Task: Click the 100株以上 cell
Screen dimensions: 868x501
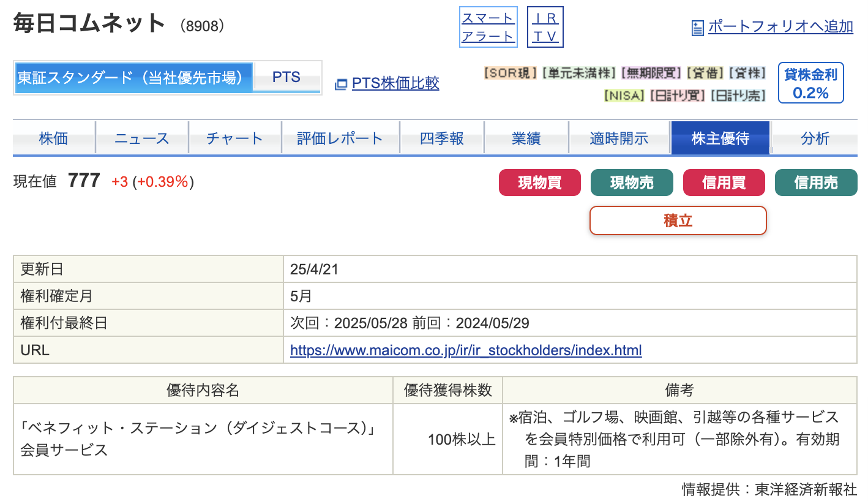Action: coord(448,439)
